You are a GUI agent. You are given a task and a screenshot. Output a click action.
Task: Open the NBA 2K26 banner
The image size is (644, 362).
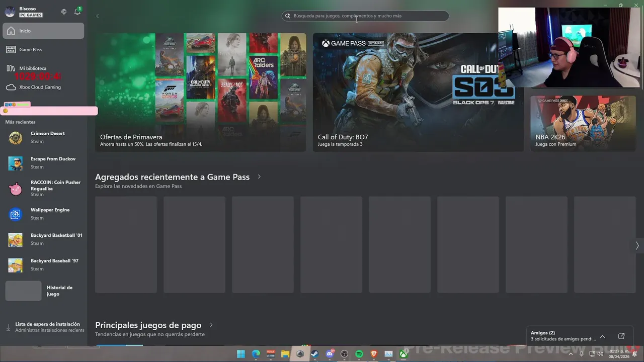tap(583, 123)
